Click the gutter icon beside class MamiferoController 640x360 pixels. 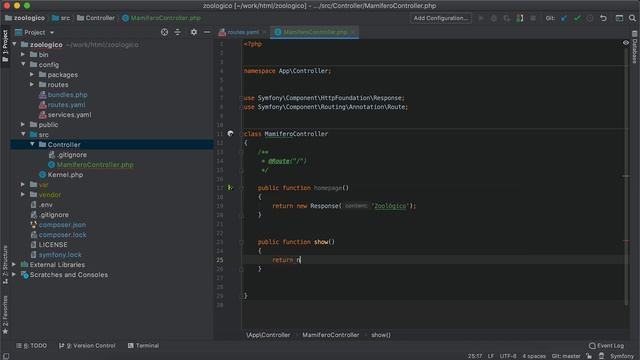pyautogui.click(x=230, y=133)
